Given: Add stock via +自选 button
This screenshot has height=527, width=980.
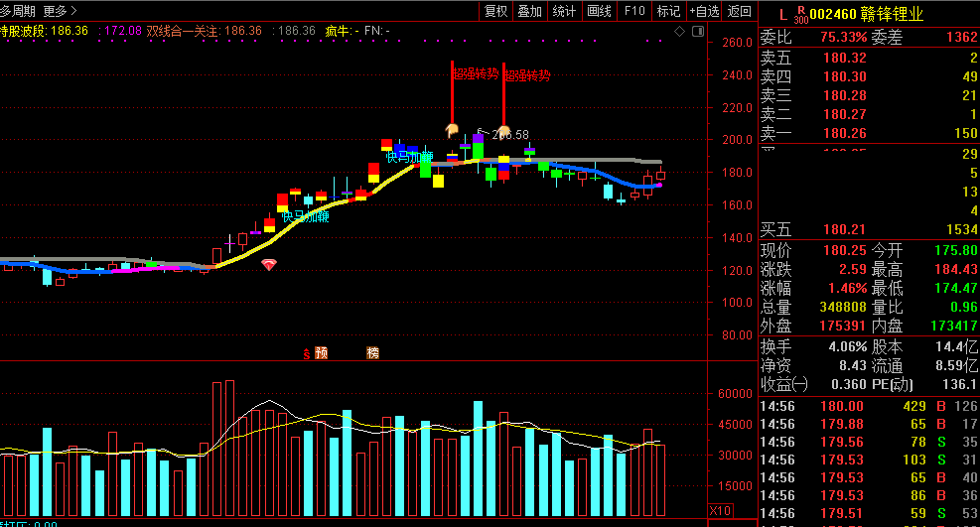Looking at the screenshot, I should [x=704, y=11].
